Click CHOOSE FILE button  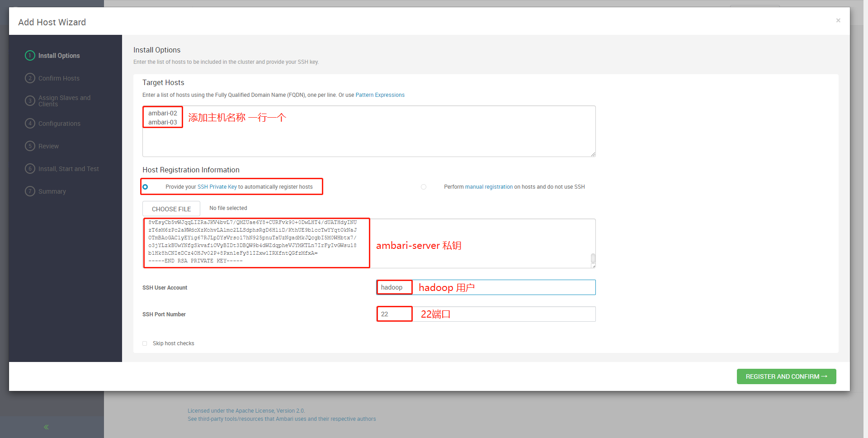(171, 209)
